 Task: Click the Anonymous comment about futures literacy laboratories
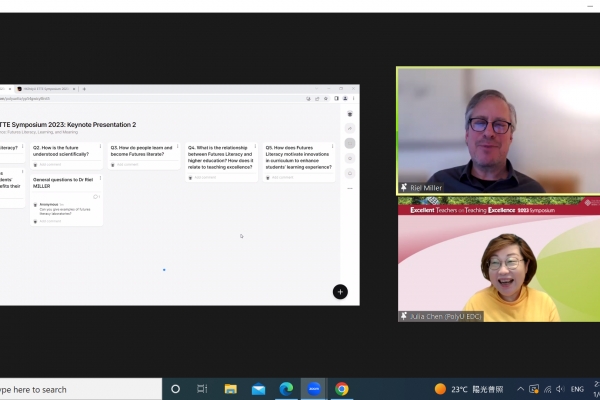65,211
